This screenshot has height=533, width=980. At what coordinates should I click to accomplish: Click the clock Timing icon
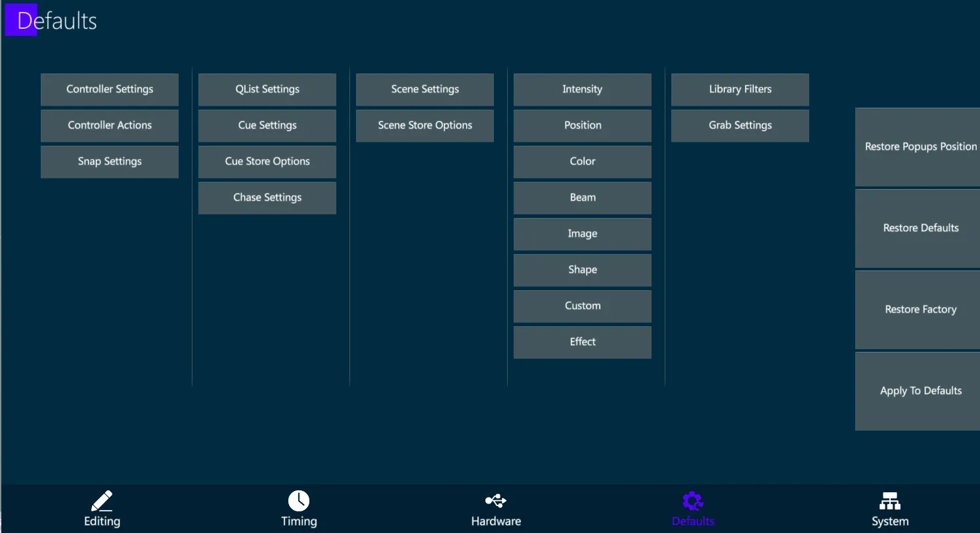click(x=299, y=501)
